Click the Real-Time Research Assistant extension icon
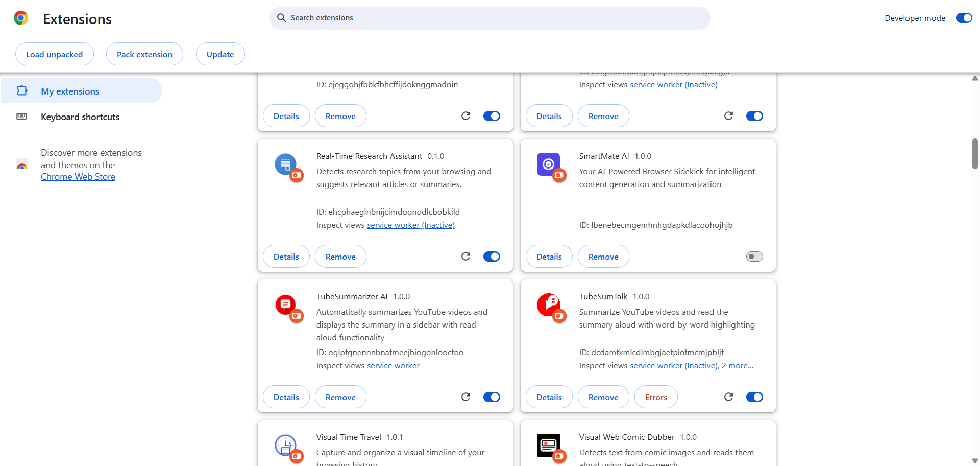This screenshot has height=466, width=980. [x=286, y=165]
